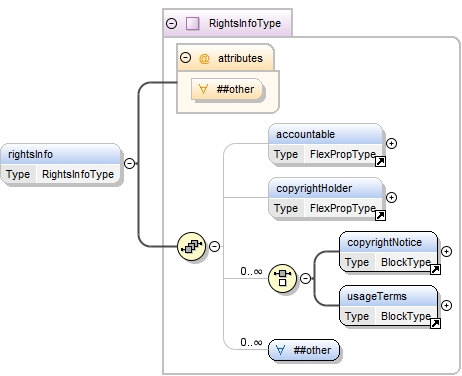462x376 pixels.
Task: Open type link arrow on usageTerms element
Action: click(435, 323)
